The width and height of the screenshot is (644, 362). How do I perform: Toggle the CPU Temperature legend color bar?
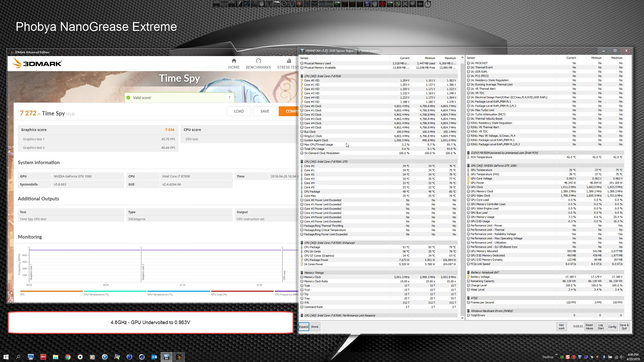click(x=115, y=291)
